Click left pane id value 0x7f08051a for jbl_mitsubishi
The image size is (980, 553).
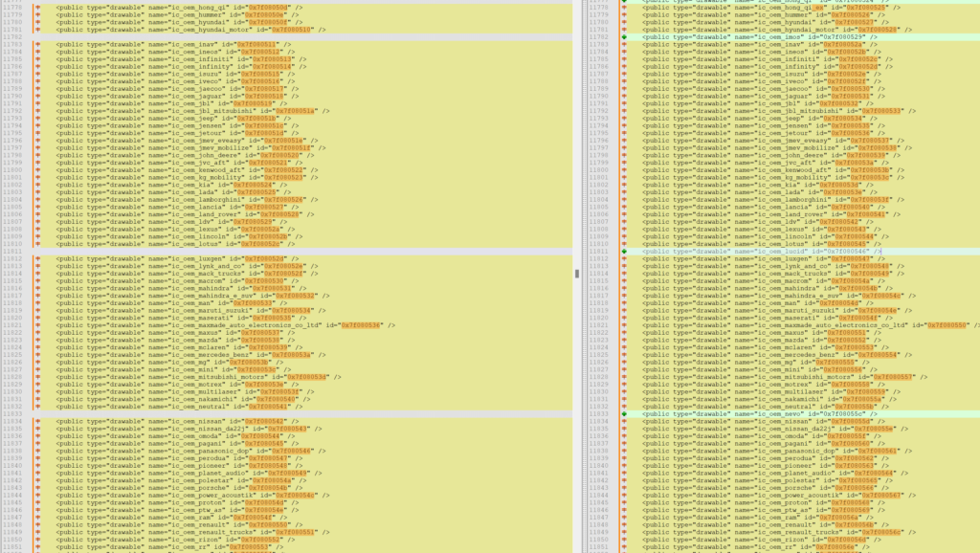295,111
